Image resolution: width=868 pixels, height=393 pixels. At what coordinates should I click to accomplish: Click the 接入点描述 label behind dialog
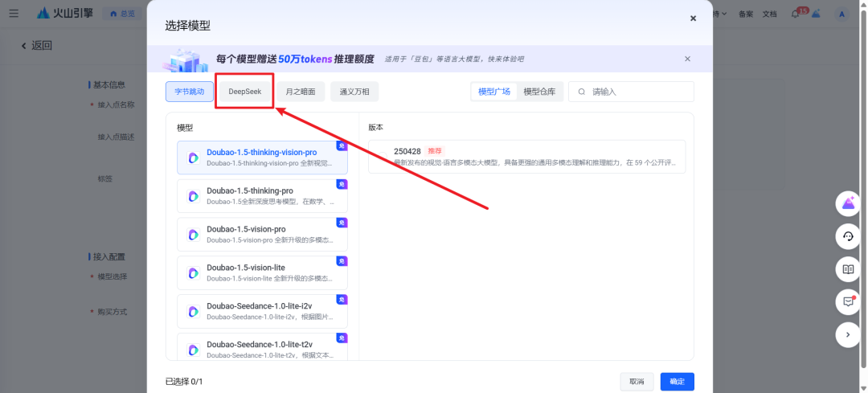117,137
